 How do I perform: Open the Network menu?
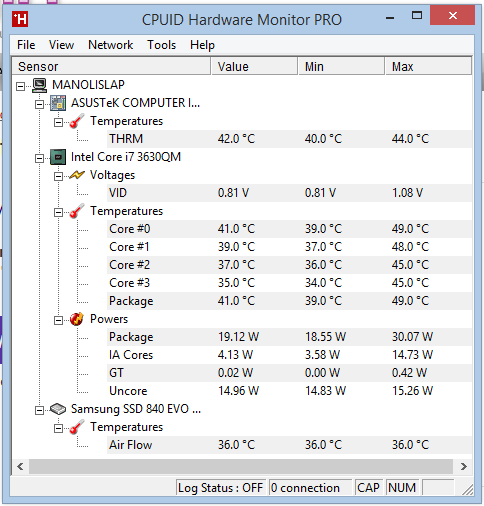coord(111,45)
